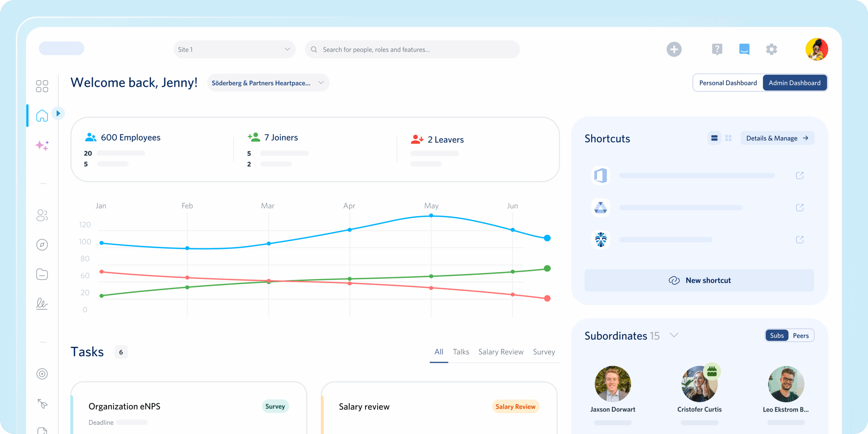Screen dimensions: 868x434
Task: Expand sidebar with the arrow button
Action: (58, 113)
